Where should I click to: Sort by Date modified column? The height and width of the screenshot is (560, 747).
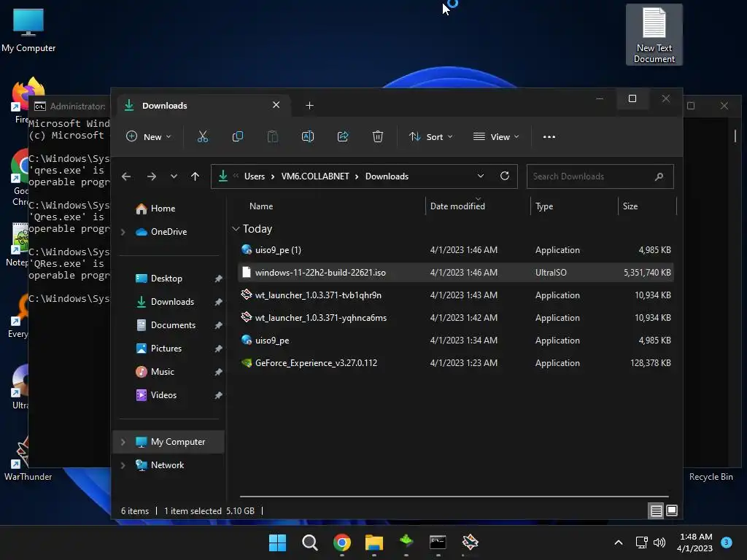click(x=457, y=206)
